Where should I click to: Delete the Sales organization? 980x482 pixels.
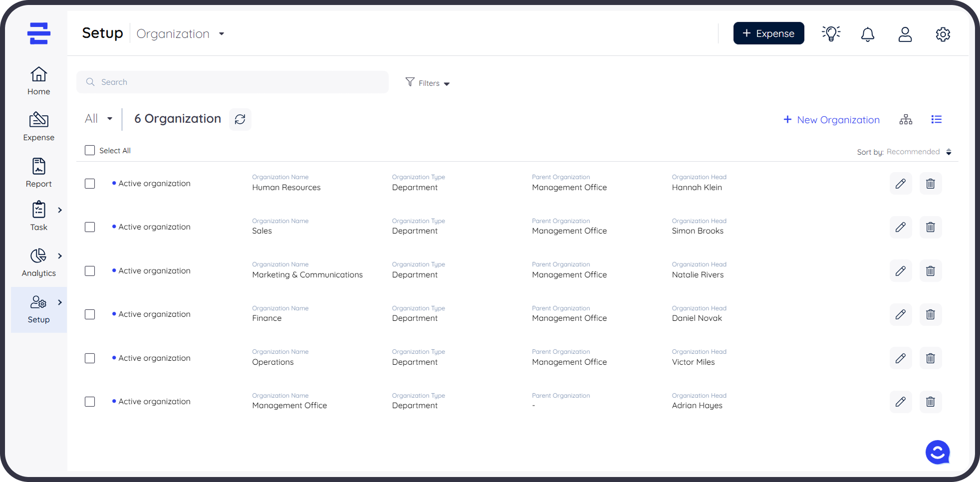[930, 227]
